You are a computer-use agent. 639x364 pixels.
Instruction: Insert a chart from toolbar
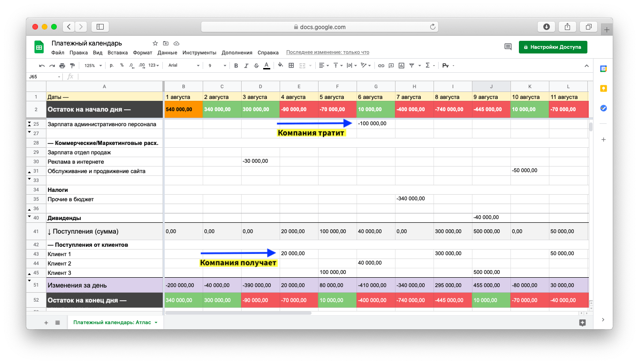pos(402,66)
